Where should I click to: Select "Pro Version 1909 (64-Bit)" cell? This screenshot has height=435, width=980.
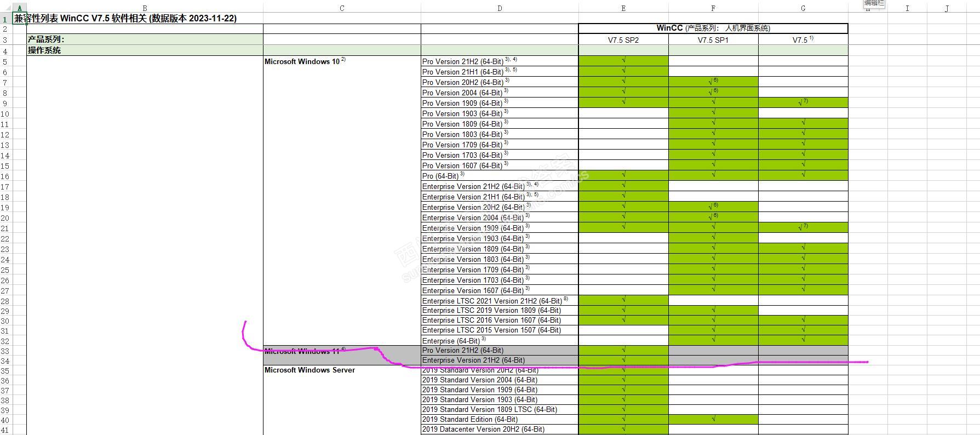coord(500,103)
